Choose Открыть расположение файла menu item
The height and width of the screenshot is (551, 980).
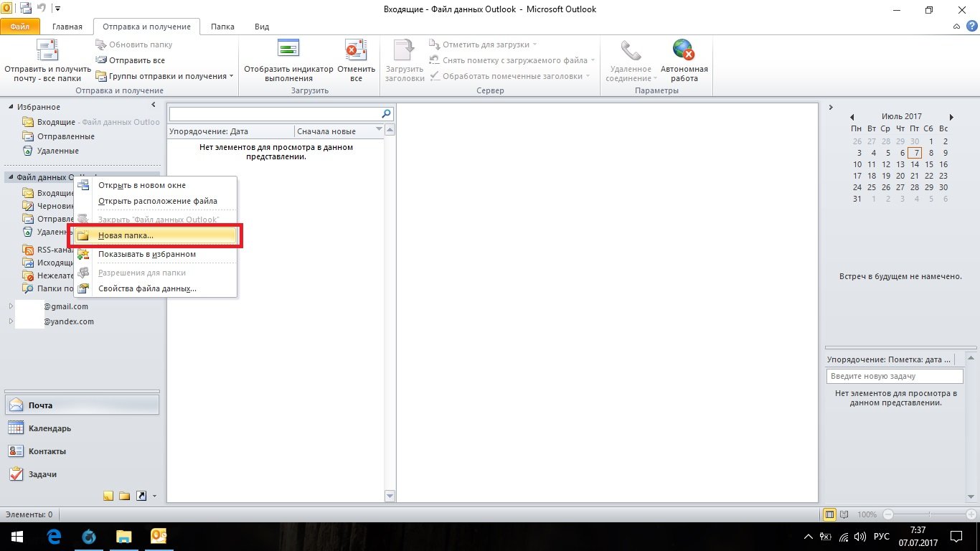click(156, 201)
